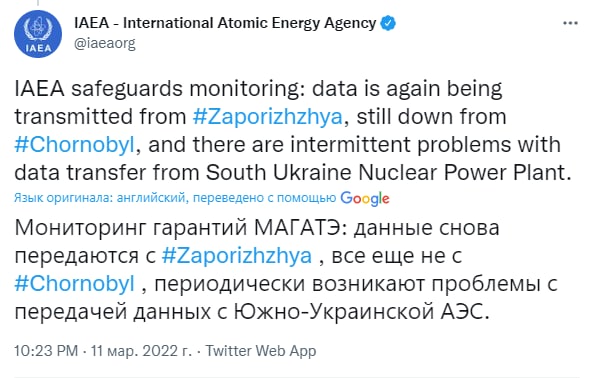This screenshot has height=378, width=592.
Task: Click the words 'Мониторинг гарантий МАГАТЭ'
Action: [181, 228]
